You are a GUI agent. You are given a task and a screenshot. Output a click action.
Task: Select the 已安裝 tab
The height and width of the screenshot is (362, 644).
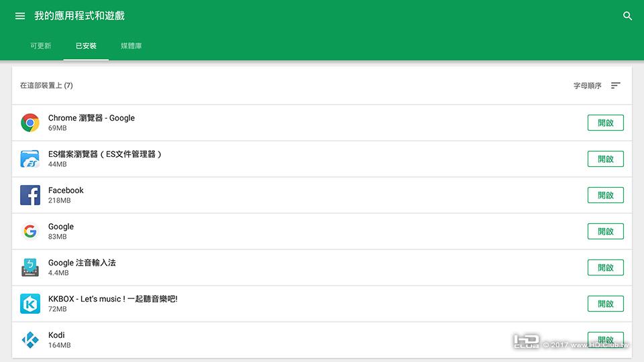86,46
